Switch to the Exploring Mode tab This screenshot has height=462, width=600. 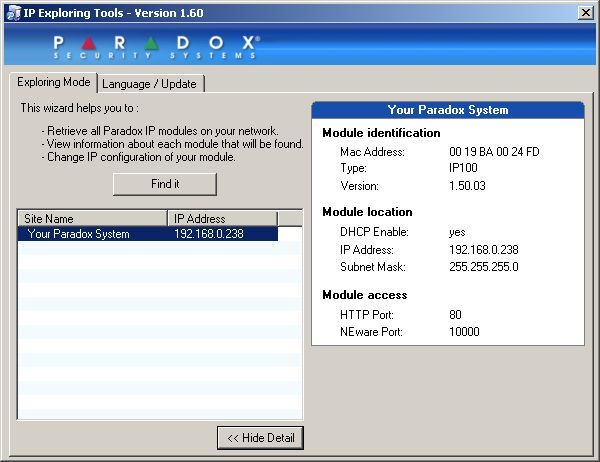pos(53,82)
